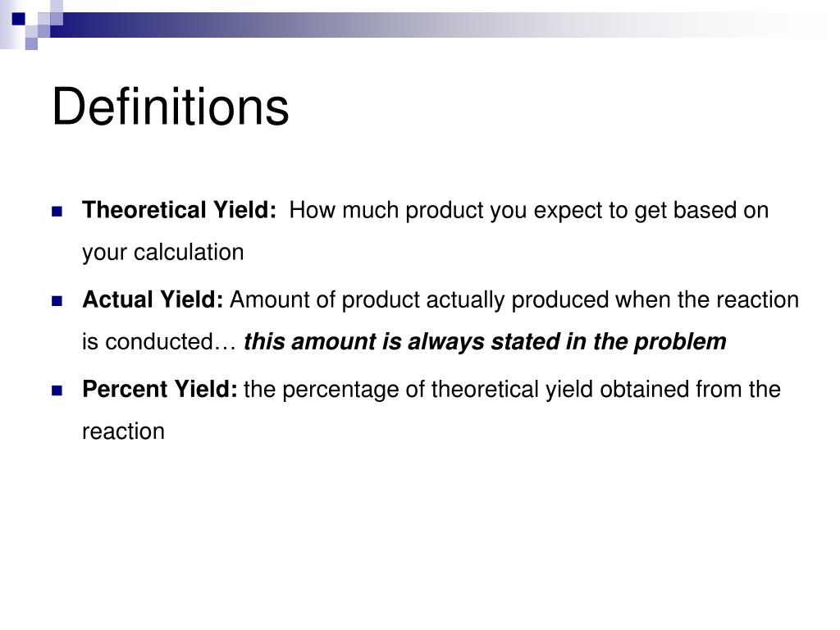Select the bold Percent Yield heading
Screen dimensions: 840x630
(x=160, y=389)
